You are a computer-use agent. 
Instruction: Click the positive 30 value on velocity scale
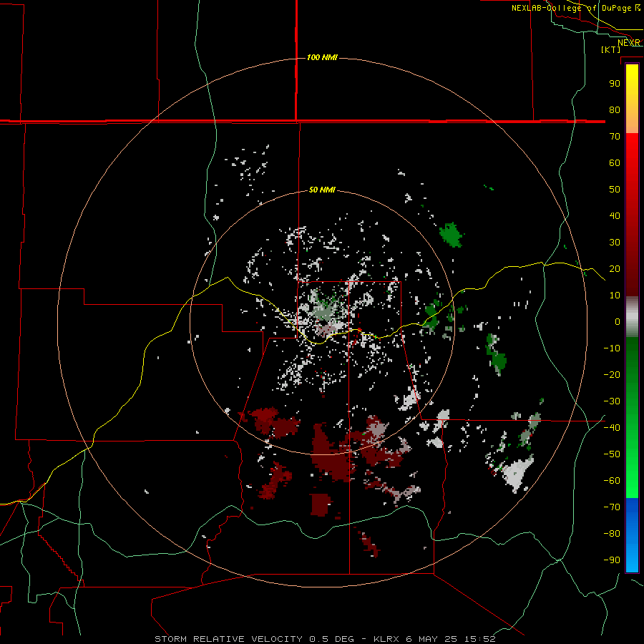click(x=615, y=243)
